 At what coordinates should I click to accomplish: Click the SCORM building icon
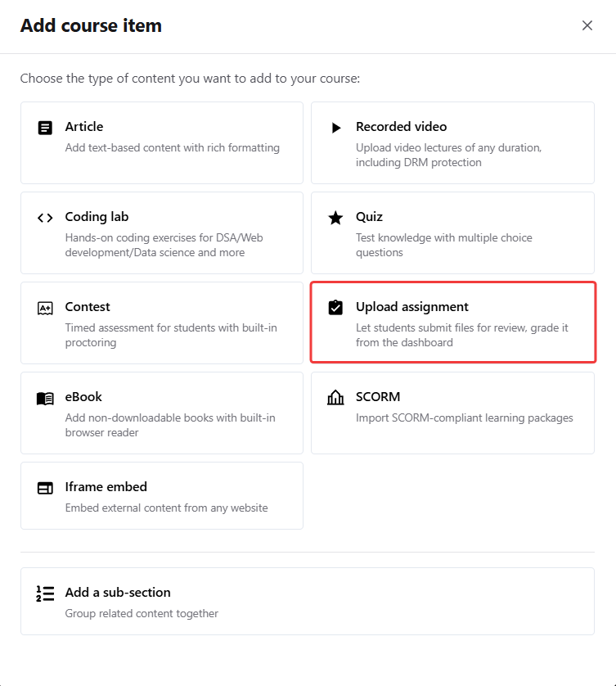coord(335,398)
